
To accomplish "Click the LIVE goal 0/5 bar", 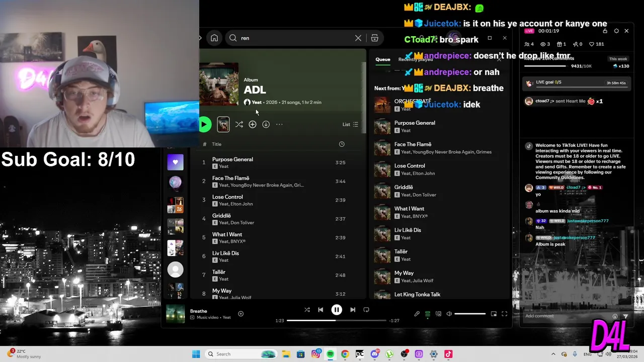I will (x=576, y=83).
